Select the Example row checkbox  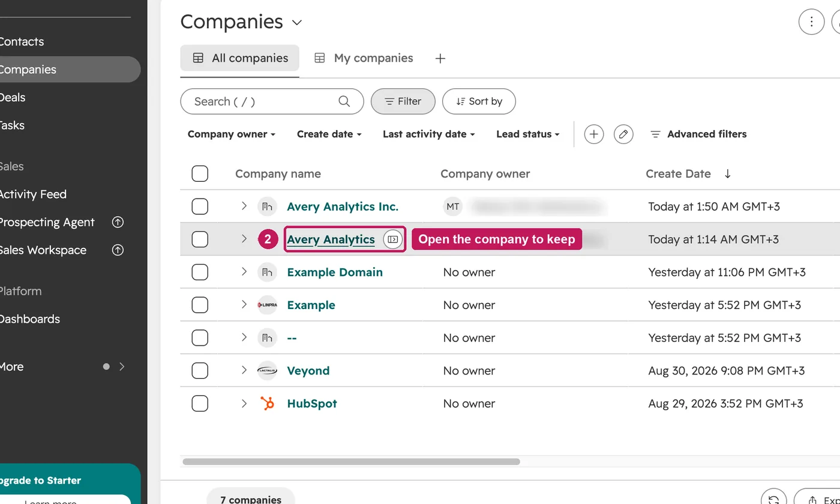[x=200, y=305]
